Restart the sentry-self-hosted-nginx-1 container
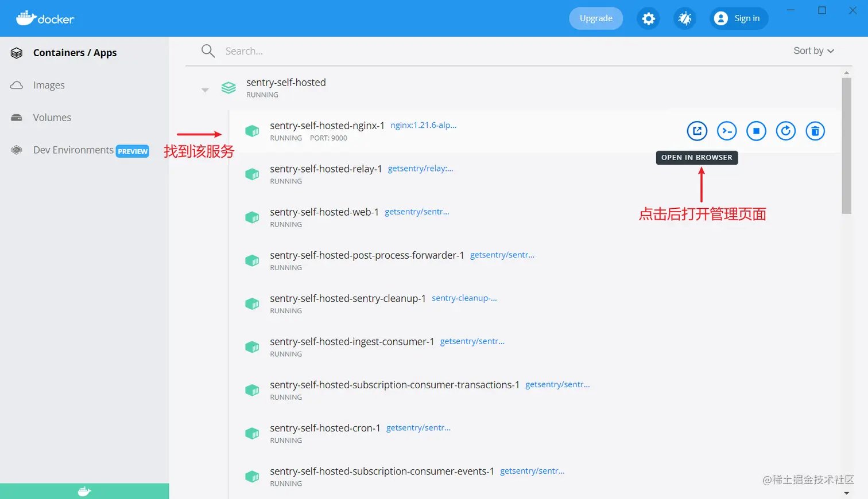Screen dimensions: 868x499 786,131
